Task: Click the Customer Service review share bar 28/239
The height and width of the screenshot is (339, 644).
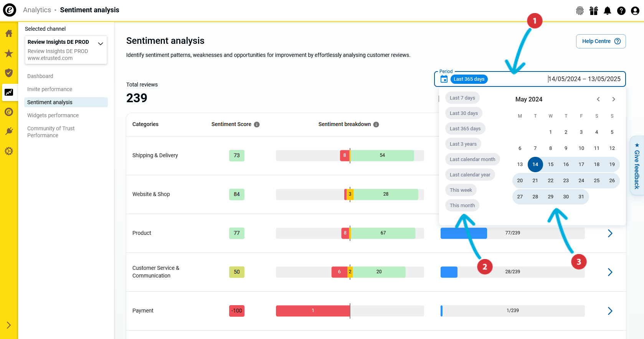Action: click(513, 272)
